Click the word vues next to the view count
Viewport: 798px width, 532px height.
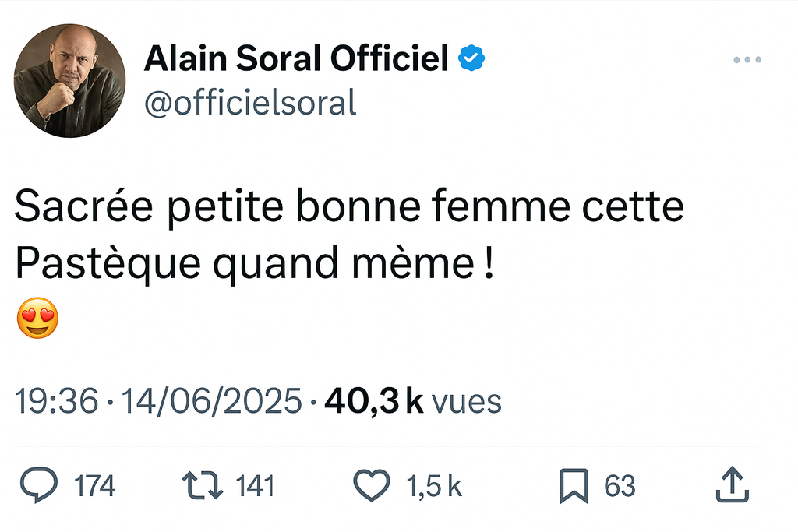click(466, 402)
